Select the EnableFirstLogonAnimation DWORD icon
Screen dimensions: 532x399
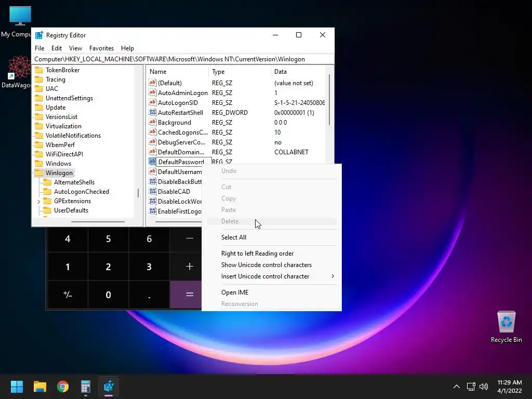153,211
